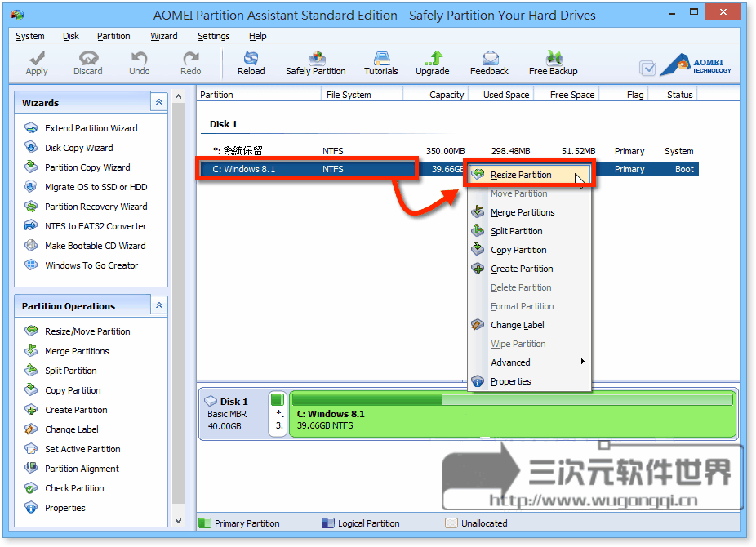This screenshot has height=547, width=756.
Task: Click Copy Partition in sidebar operations
Action: point(73,390)
